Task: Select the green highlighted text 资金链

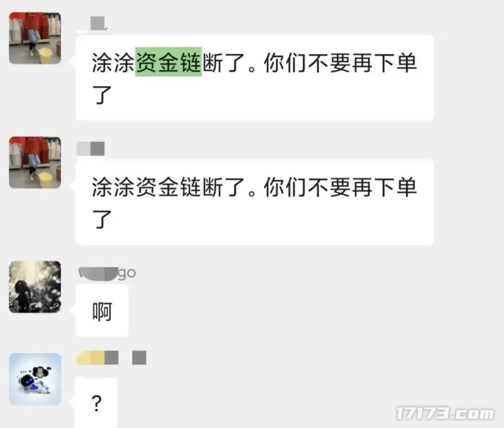Action: (x=169, y=62)
